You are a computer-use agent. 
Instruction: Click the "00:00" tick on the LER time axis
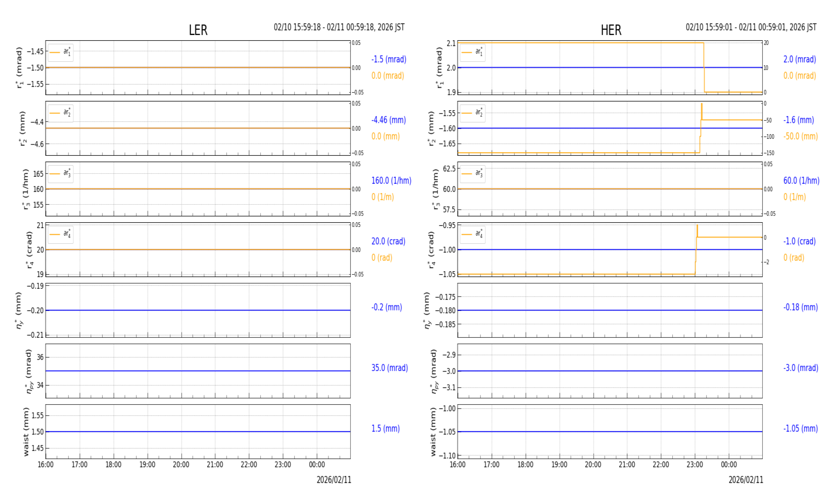[317, 465]
